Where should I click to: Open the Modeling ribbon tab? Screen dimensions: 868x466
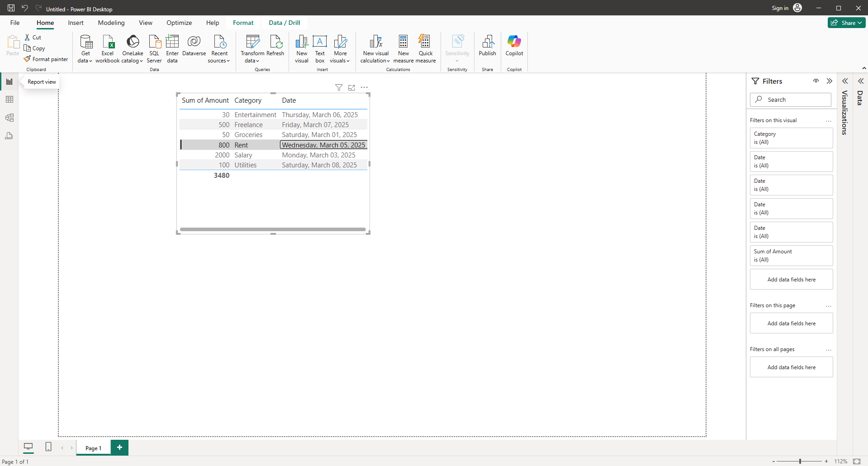point(111,23)
